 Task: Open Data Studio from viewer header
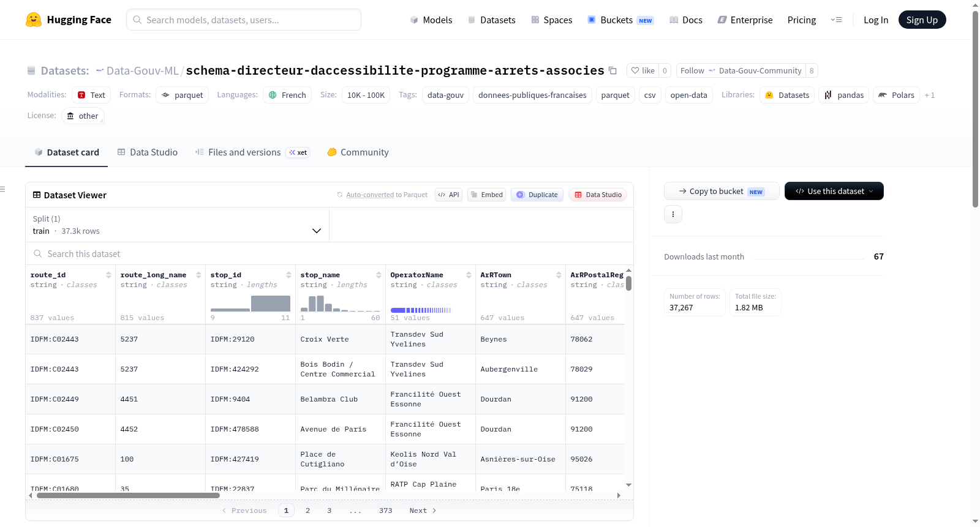(598, 195)
